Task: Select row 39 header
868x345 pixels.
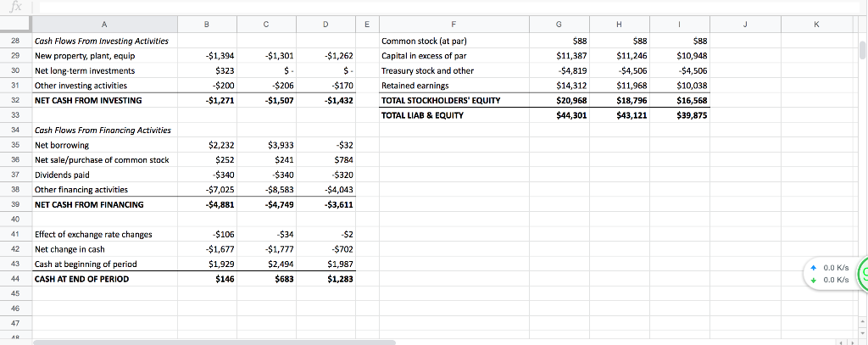Action: click(15, 204)
